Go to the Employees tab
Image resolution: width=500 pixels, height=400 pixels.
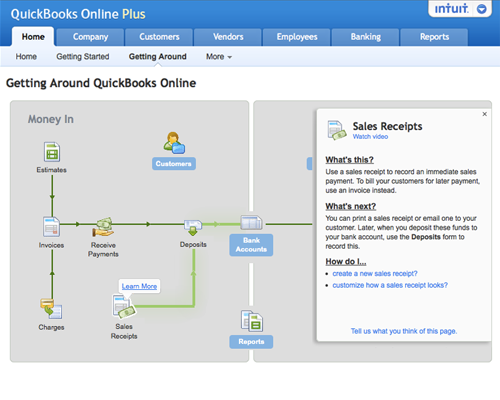[297, 37]
